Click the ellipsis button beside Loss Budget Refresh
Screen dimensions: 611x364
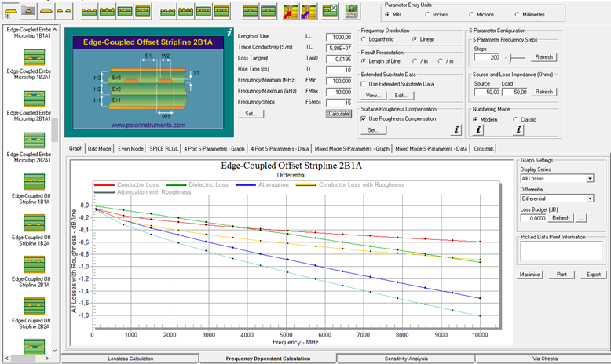pos(580,218)
